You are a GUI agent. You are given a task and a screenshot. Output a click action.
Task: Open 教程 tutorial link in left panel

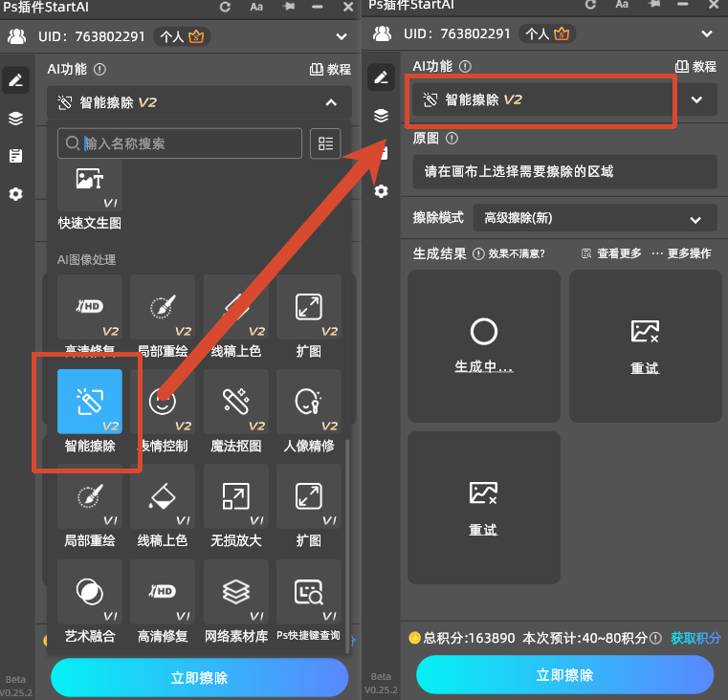[330, 70]
